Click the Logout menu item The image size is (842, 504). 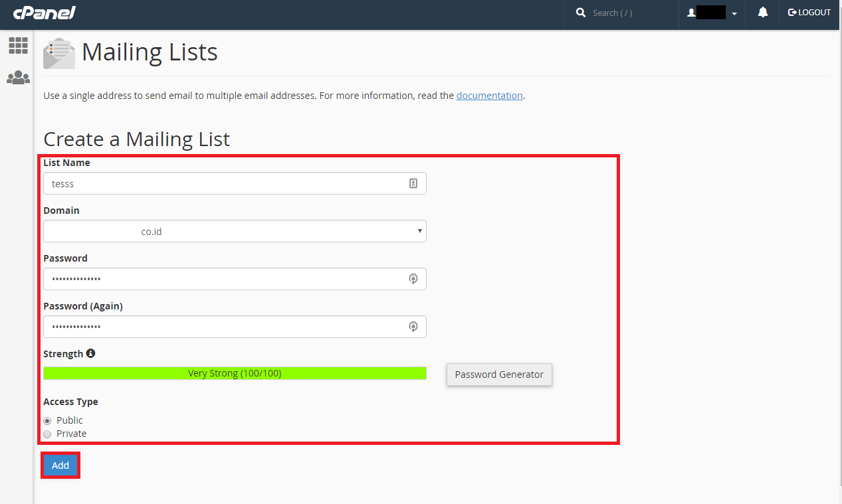[809, 13]
